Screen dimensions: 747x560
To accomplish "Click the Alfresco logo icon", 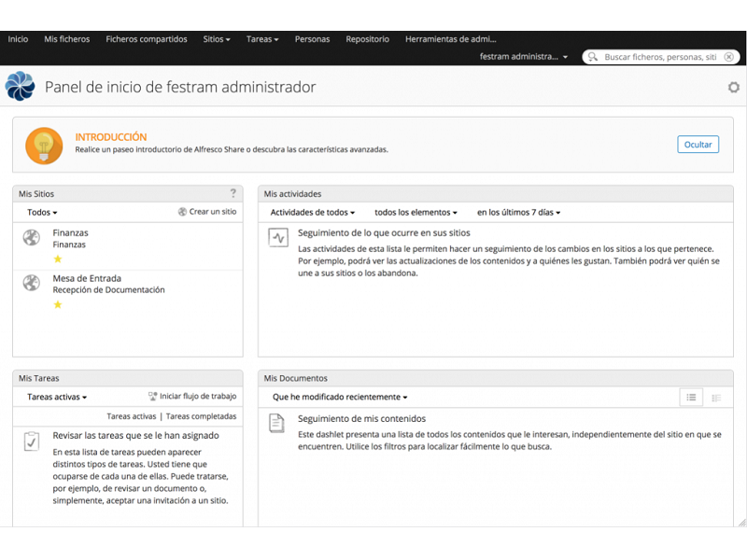I will pos(20,86).
